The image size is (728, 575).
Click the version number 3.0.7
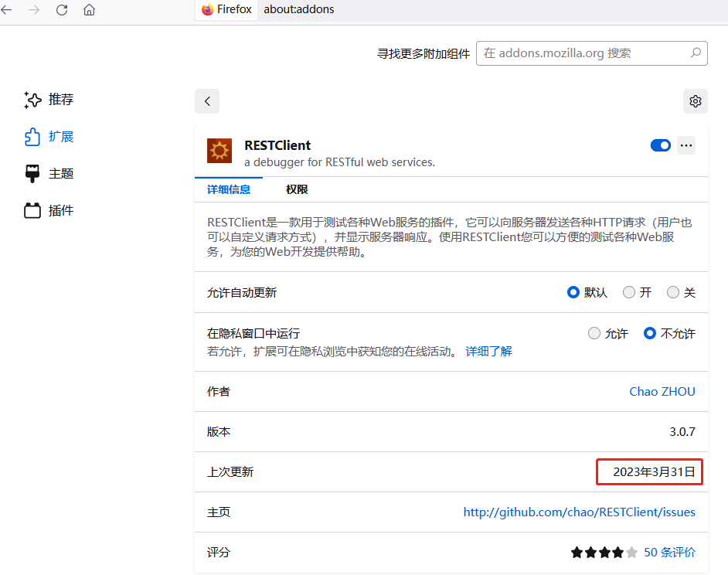point(682,431)
